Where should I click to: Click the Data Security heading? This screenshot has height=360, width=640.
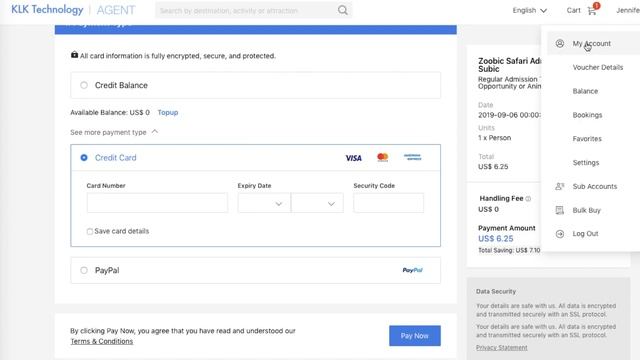[x=496, y=291]
